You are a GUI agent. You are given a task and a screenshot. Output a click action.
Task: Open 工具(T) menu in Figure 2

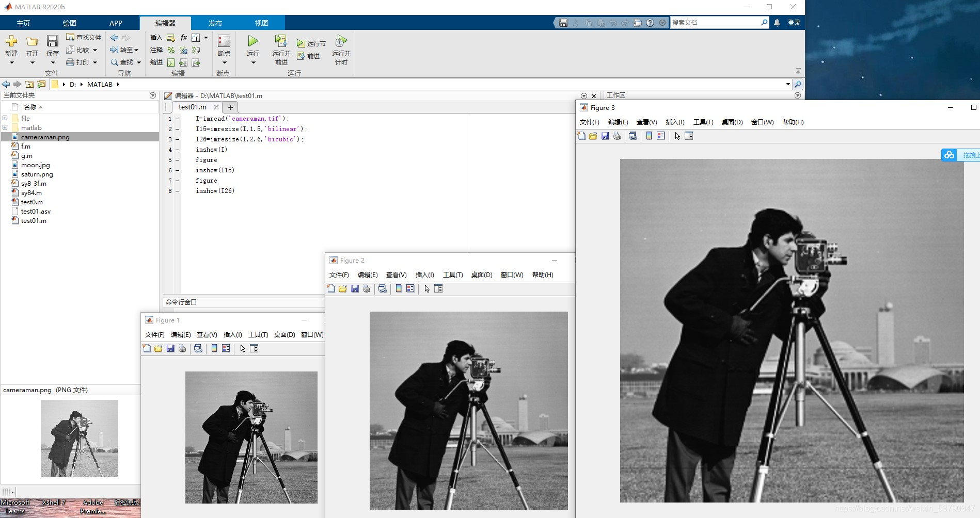pos(453,275)
